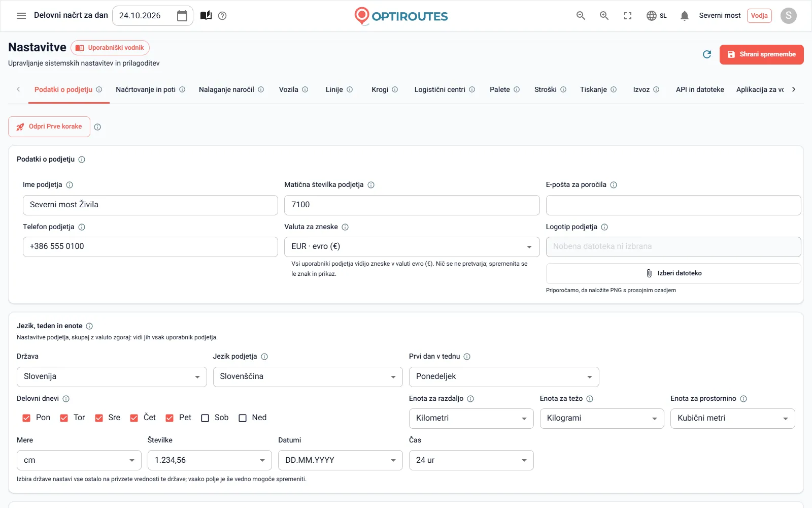
Task: Open the calendar date picker icon
Action: tap(182, 16)
